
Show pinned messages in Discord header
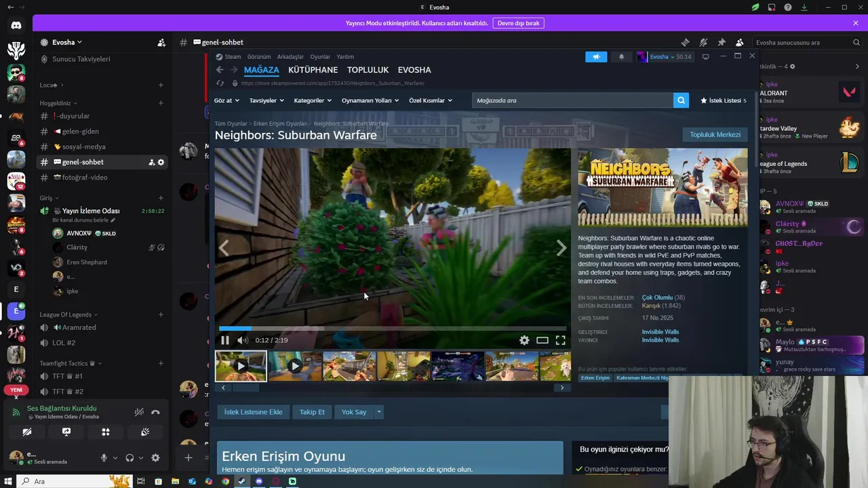click(x=722, y=42)
